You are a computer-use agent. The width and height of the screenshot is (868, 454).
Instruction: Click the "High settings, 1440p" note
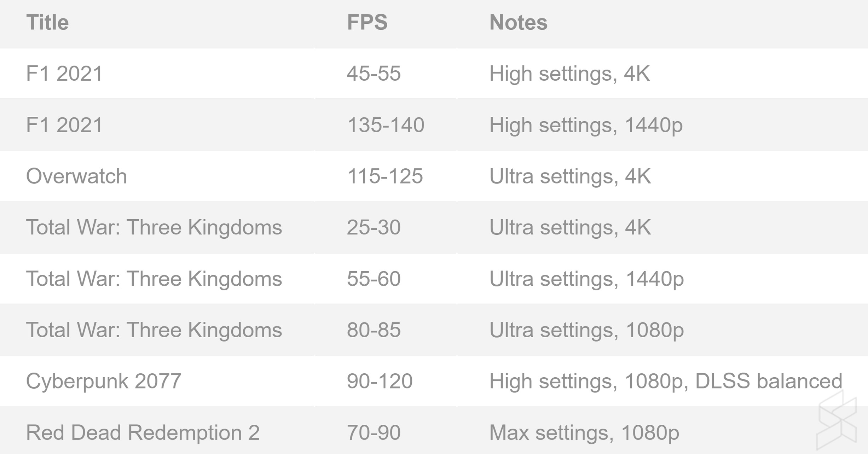pyautogui.click(x=586, y=125)
